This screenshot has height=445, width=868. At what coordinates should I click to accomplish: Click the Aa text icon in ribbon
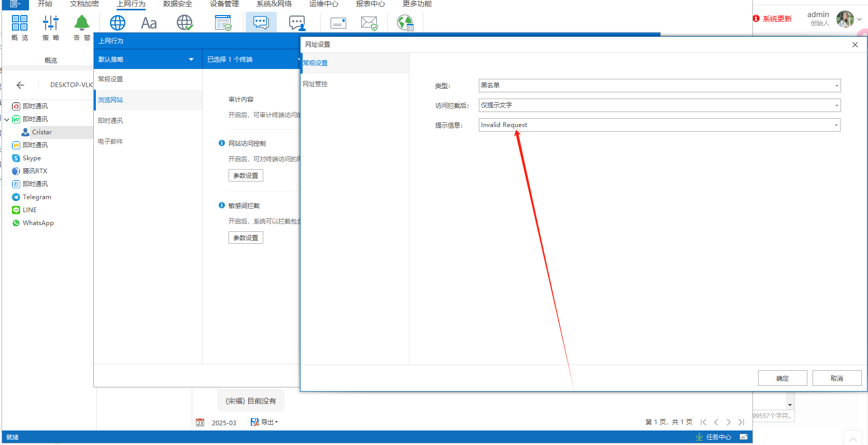pyautogui.click(x=149, y=23)
